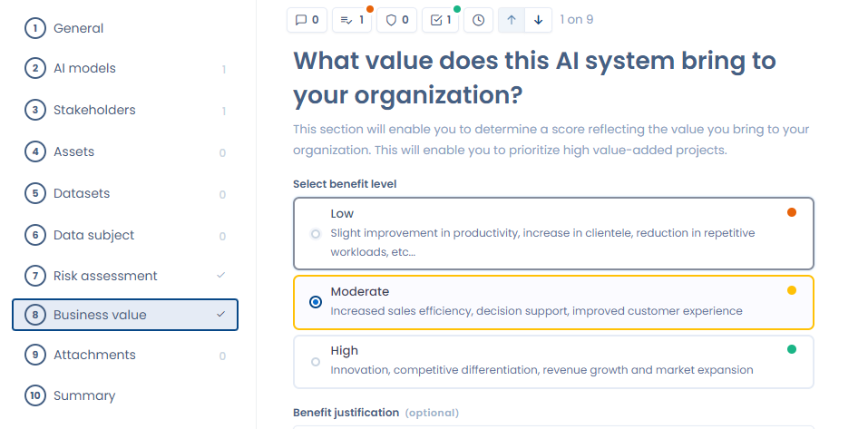Open the history clock icon

479,19
